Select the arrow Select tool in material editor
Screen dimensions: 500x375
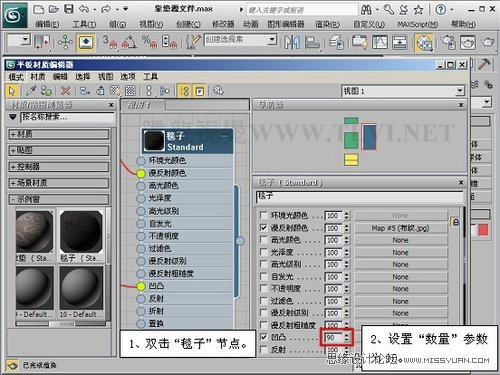pyautogui.click(x=12, y=91)
